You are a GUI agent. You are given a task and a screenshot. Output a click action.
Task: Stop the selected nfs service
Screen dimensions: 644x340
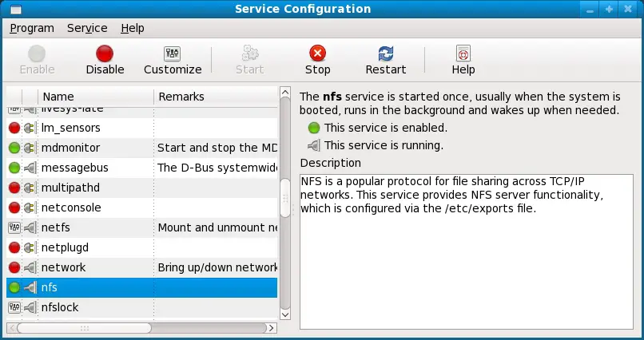[317, 53]
